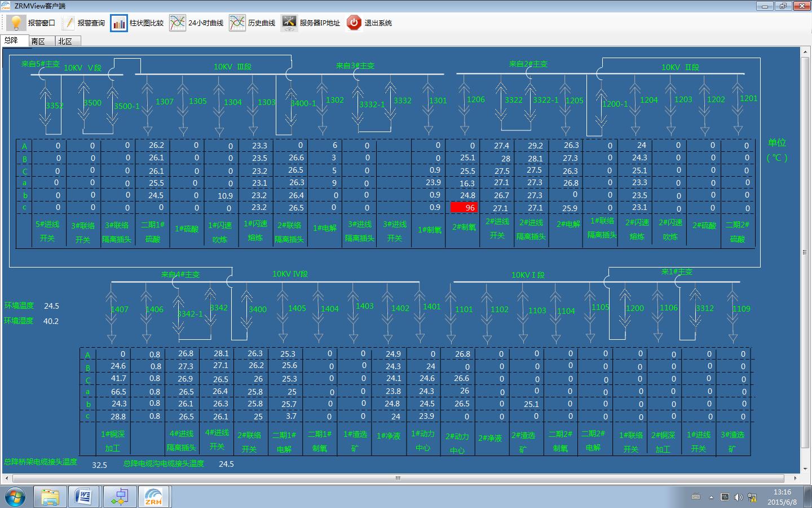The image size is (812, 508).
Task: Click the 2#制氧 column label
Action: point(464,227)
